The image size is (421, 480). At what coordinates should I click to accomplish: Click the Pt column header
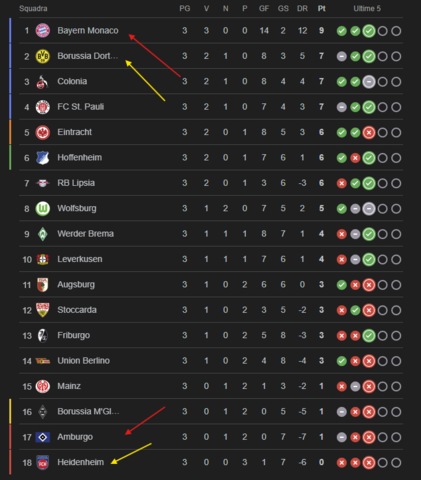tap(321, 9)
